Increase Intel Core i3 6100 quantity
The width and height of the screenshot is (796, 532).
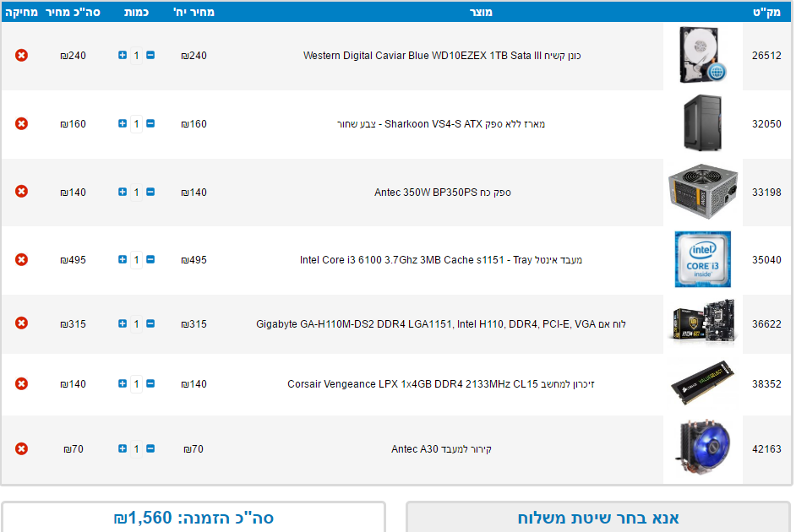tap(123, 259)
